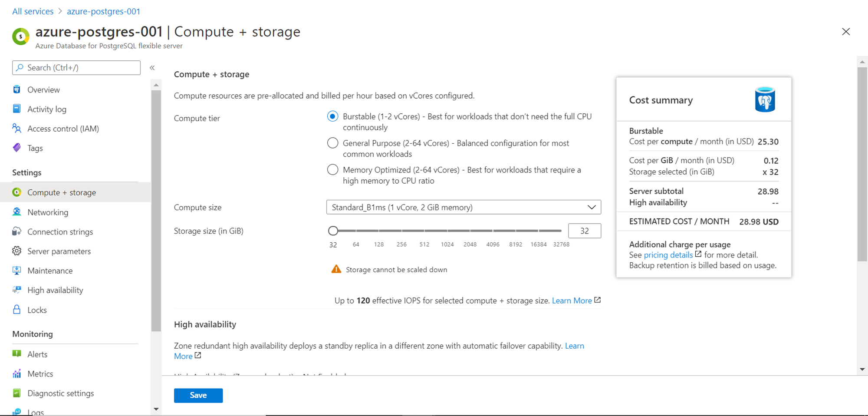Click the Activity log icon

(x=17, y=109)
